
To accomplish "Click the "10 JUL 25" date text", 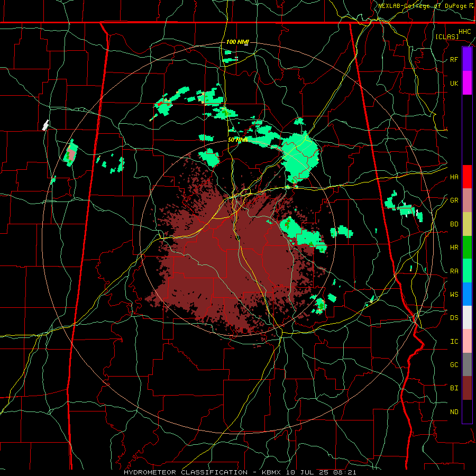I will point(308,472).
